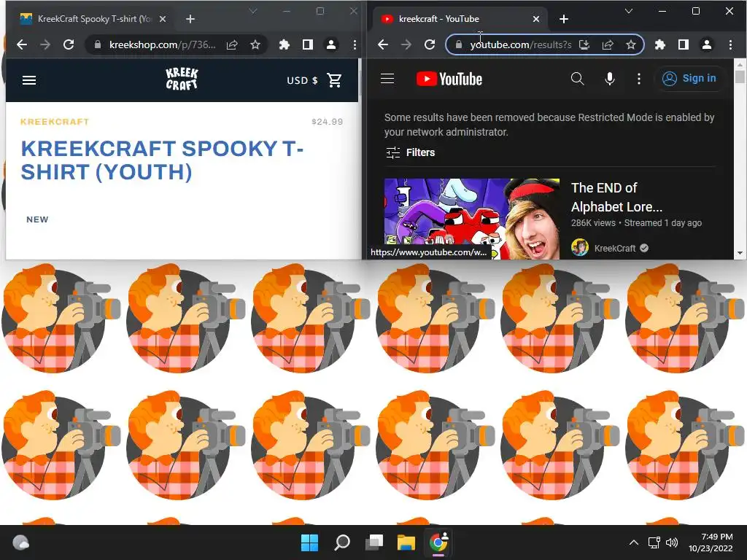Go back in the YouTube browser window
Screen dimensions: 747x560
tap(383, 44)
